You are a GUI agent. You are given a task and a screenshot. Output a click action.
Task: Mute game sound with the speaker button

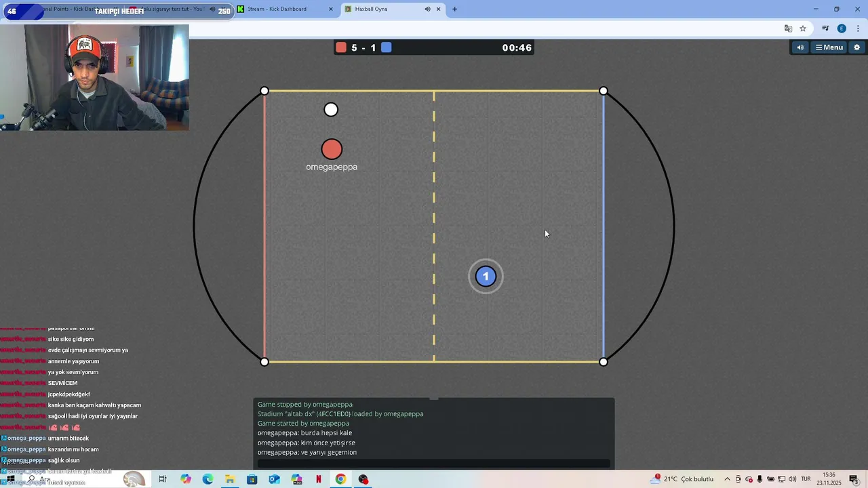[800, 47]
